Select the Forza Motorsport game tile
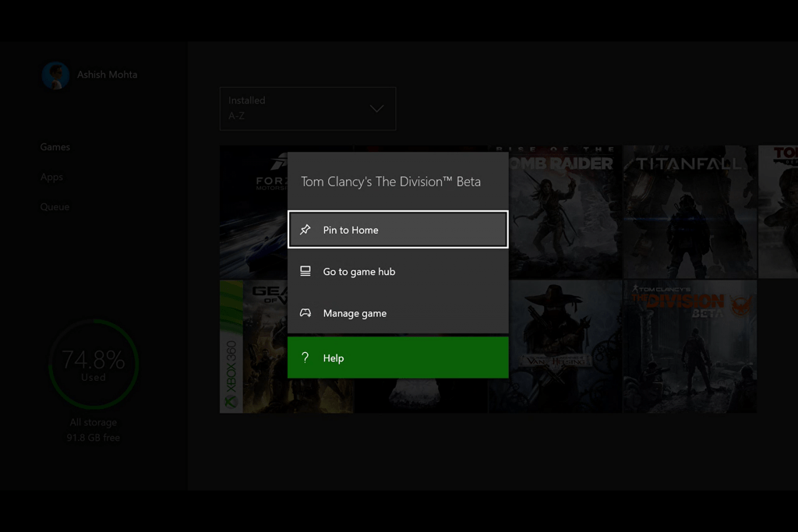This screenshot has width=798, height=532. pyautogui.click(x=253, y=212)
